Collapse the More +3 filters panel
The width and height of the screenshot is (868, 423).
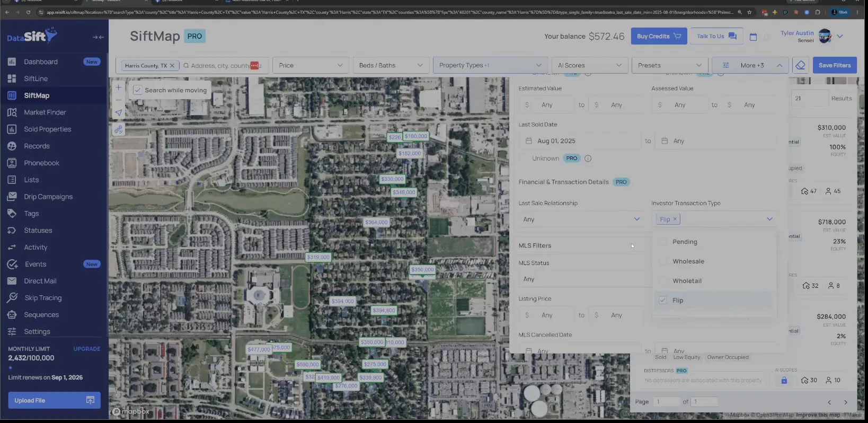click(750, 65)
